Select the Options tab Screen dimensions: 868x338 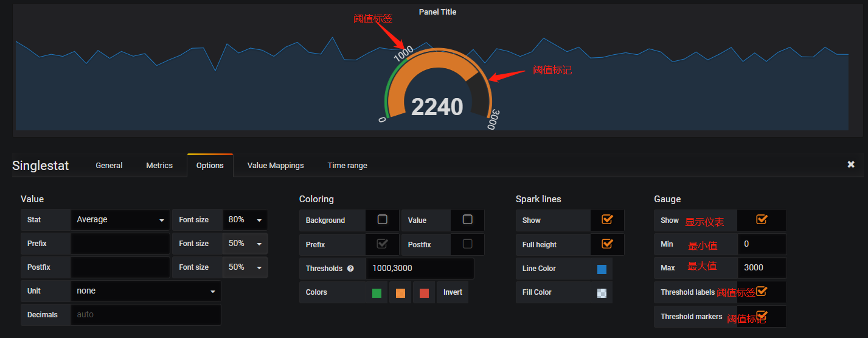click(x=210, y=166)
